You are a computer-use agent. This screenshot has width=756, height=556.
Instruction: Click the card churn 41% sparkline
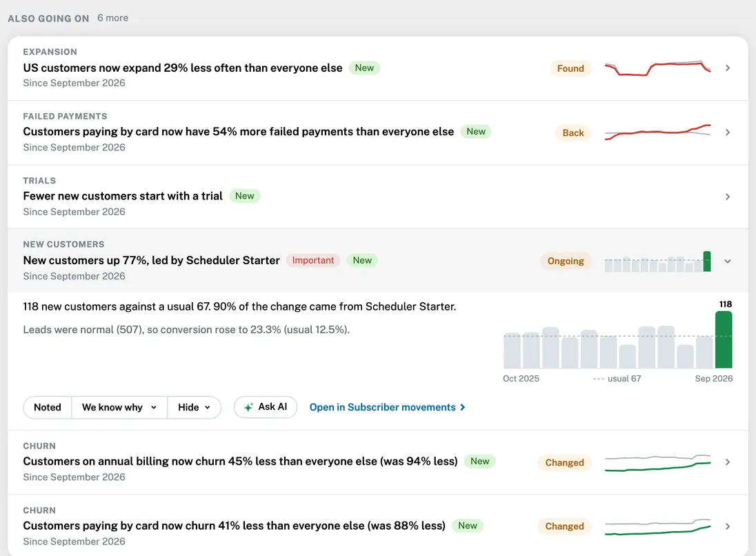[x=657, y=526]
